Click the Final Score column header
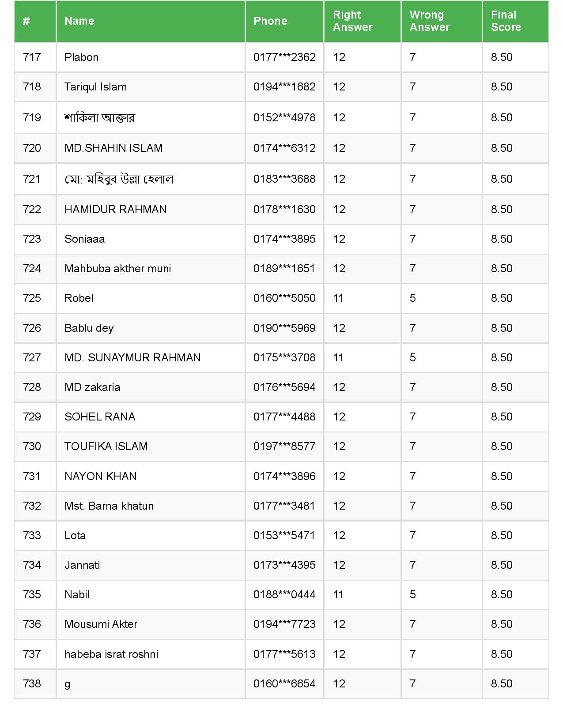This screenshot has height=728, width=563. [x=506, y=21]
